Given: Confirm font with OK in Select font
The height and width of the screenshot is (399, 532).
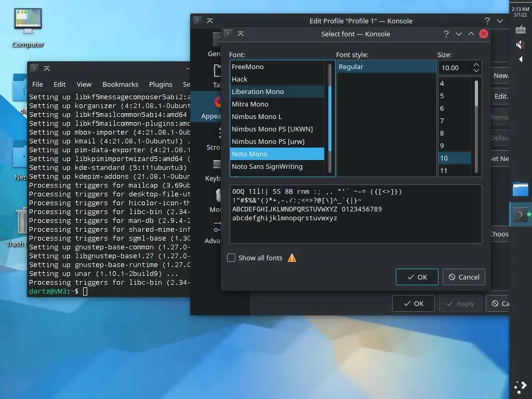Looking at the screenshot, I should click(417, 277).
